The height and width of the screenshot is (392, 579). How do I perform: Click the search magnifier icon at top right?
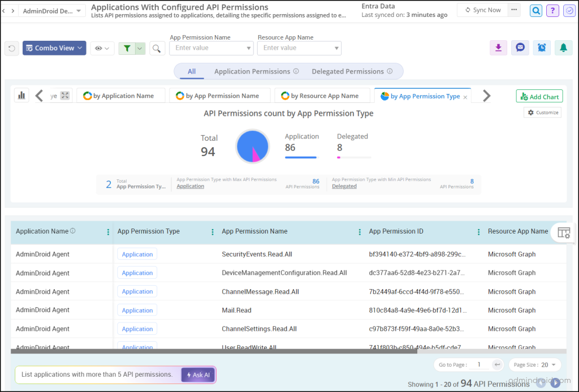pos(536,11)
